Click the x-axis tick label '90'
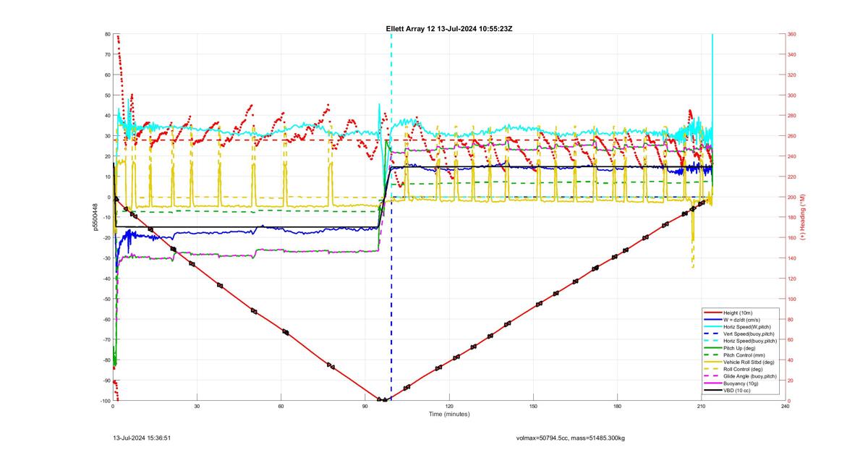This screenshot has height=450, width=868. (x=365, y=407)
